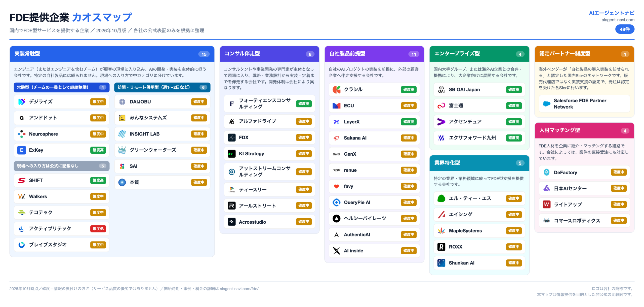Image resolution: width=644 pixels, height=307 pixels.
Task: Open the Shunkan AI company card
Action: click(479, 263)
